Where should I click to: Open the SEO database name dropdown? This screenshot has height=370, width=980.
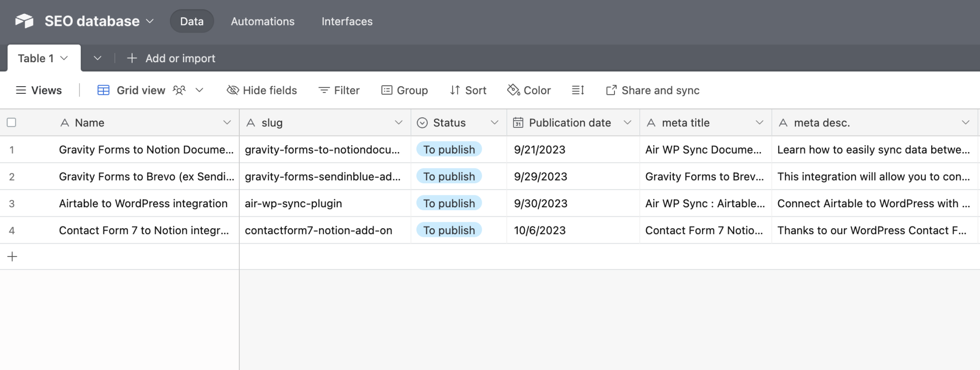[x=150, y=21]
